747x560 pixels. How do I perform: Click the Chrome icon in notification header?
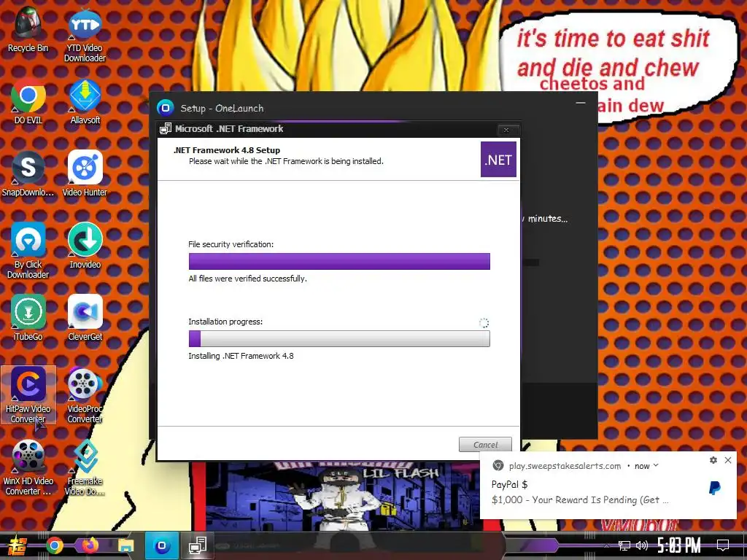pos(498,466)
